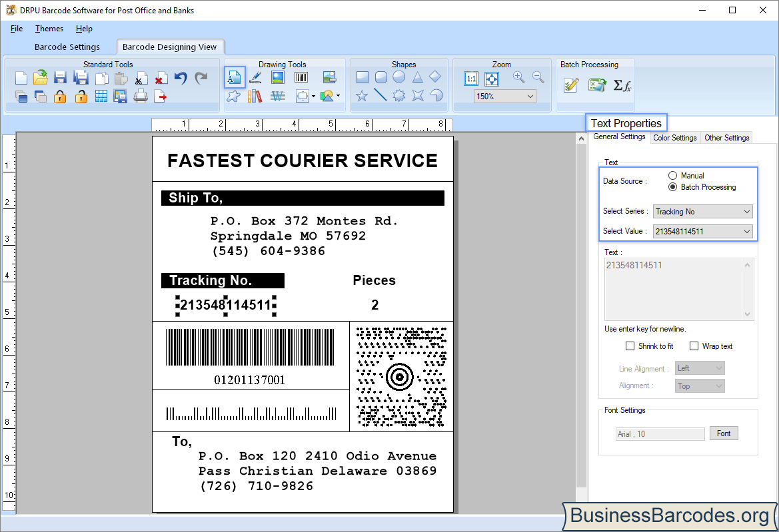Zoom in with the plus magnifier
Viewport: 779px width, 532px height.
518,77
